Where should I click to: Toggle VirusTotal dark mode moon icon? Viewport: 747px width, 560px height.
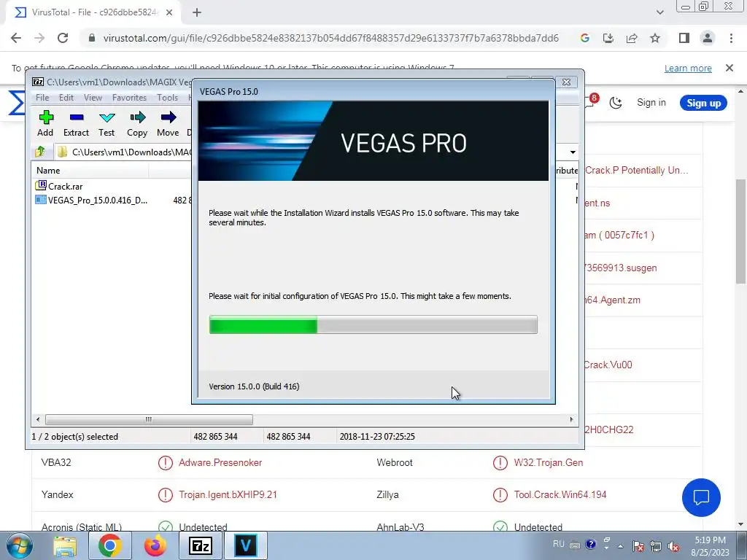tap(616, 103)
